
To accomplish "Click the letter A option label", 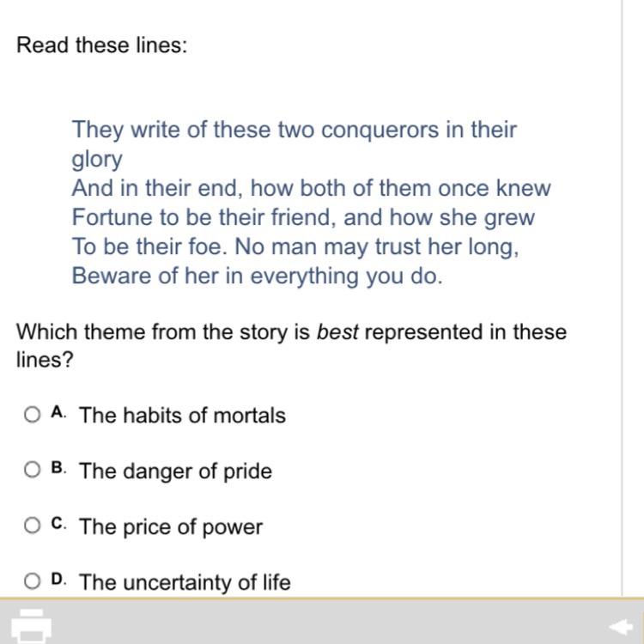I will 58,412.
